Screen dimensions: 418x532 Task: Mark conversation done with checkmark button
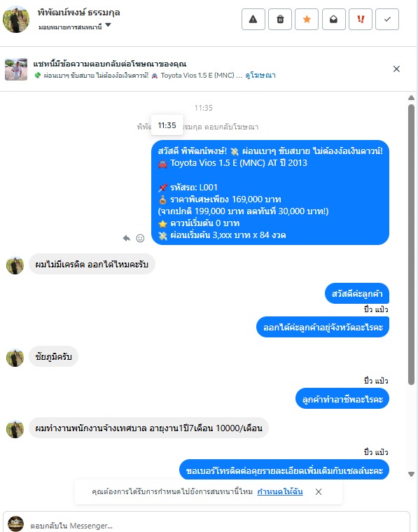point(387,20)
